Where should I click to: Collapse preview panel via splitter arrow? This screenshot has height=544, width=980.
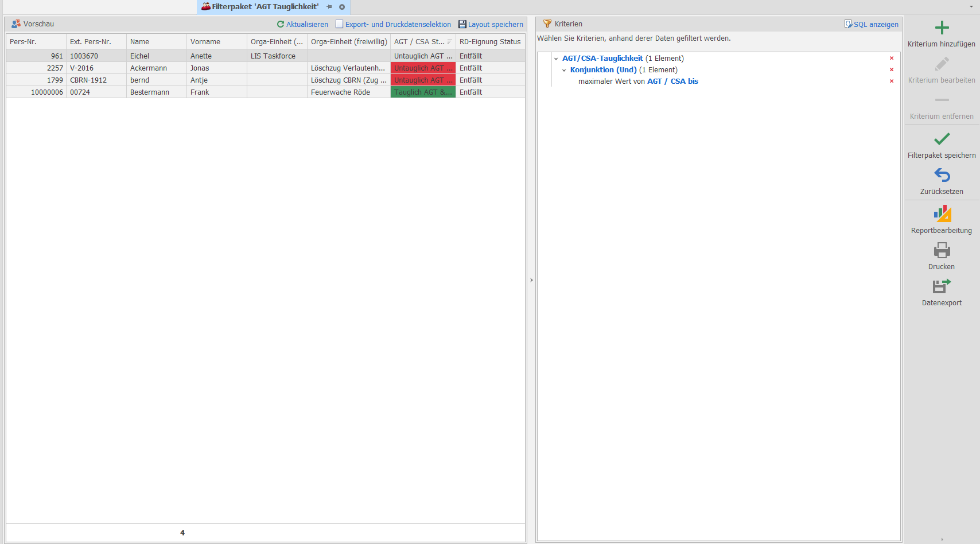pos(531,280)
